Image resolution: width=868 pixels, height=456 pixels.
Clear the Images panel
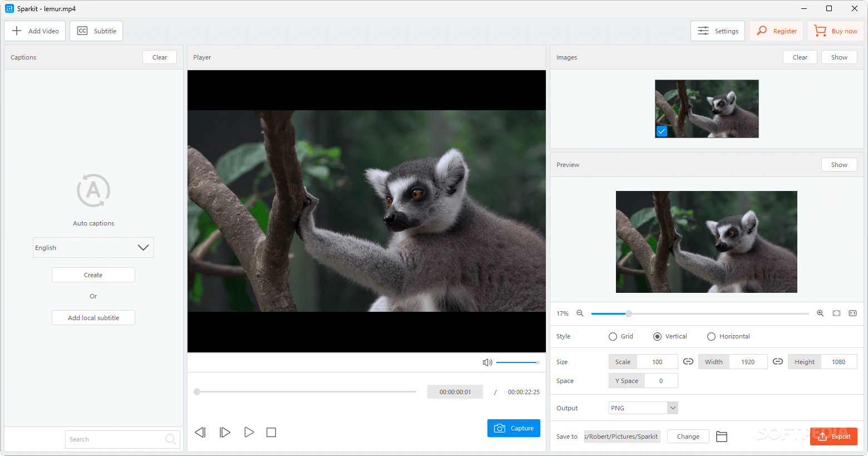point(800,57)
